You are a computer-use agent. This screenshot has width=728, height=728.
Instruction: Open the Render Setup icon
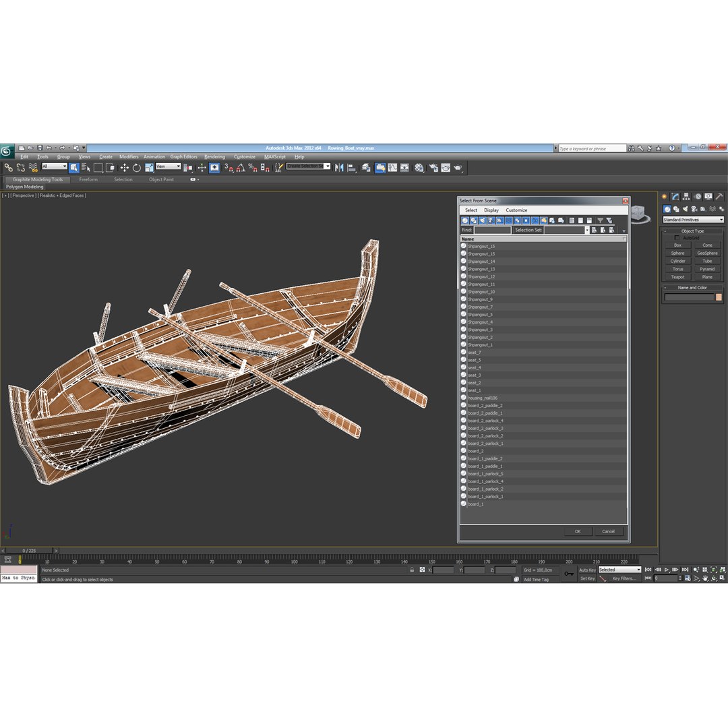(433, 168)
